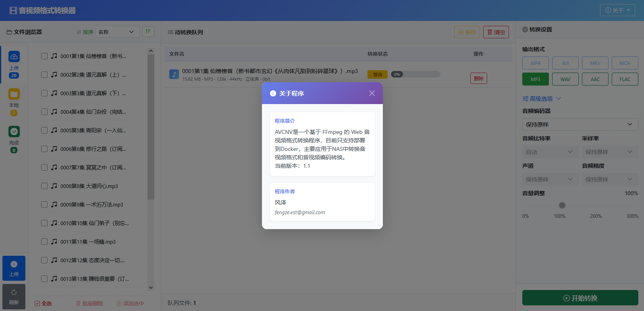Click the author email fengze.est@gmail.com
Image resolution: width=644 pixels, height=311 pixels.
[300, 213]
